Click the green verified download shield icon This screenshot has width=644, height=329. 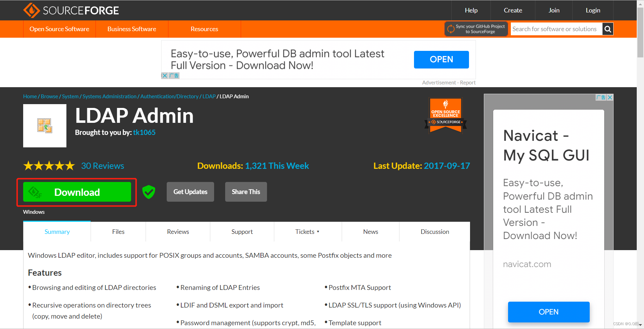[x=149, y=192]
